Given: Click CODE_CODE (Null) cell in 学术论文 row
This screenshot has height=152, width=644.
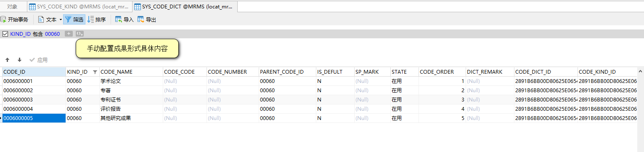Looking at the screenshot, I should click(185, 81).
